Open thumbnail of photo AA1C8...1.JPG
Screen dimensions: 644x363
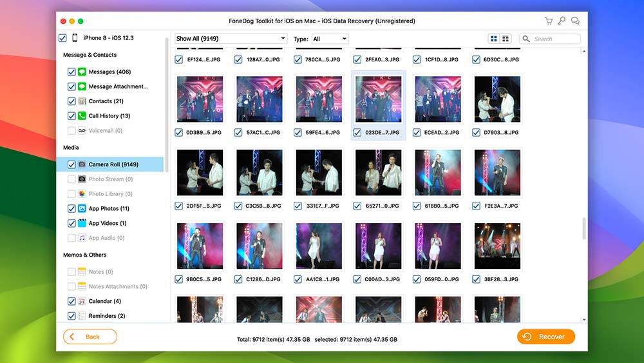pyautogui.click(x=319, y=246)
